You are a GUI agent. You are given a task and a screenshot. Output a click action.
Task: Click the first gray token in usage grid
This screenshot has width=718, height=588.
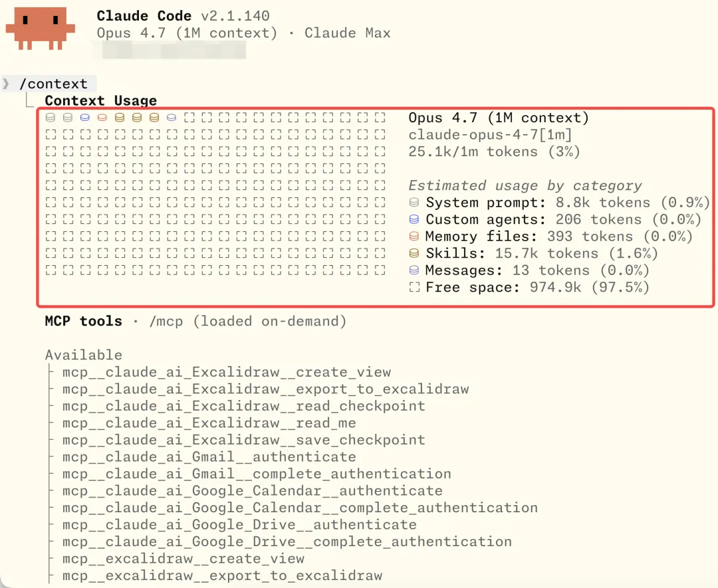51,118
